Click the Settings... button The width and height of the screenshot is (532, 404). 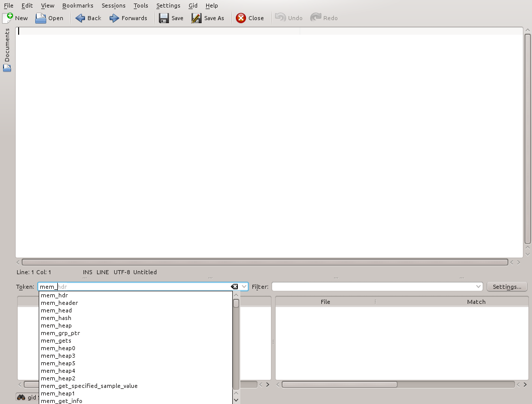point(507,287)
